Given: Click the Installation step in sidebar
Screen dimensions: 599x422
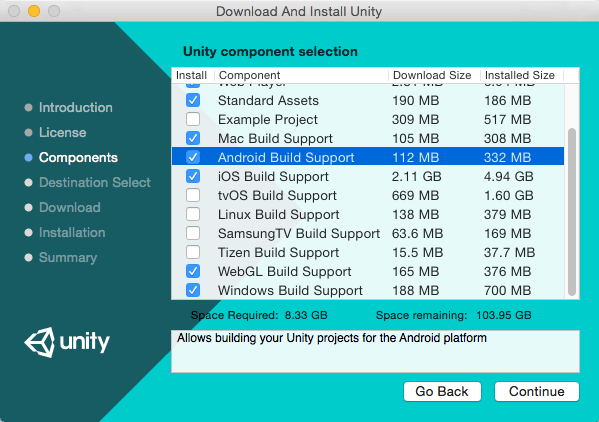Looking at the screenshot, I should [x=72, y=233].
